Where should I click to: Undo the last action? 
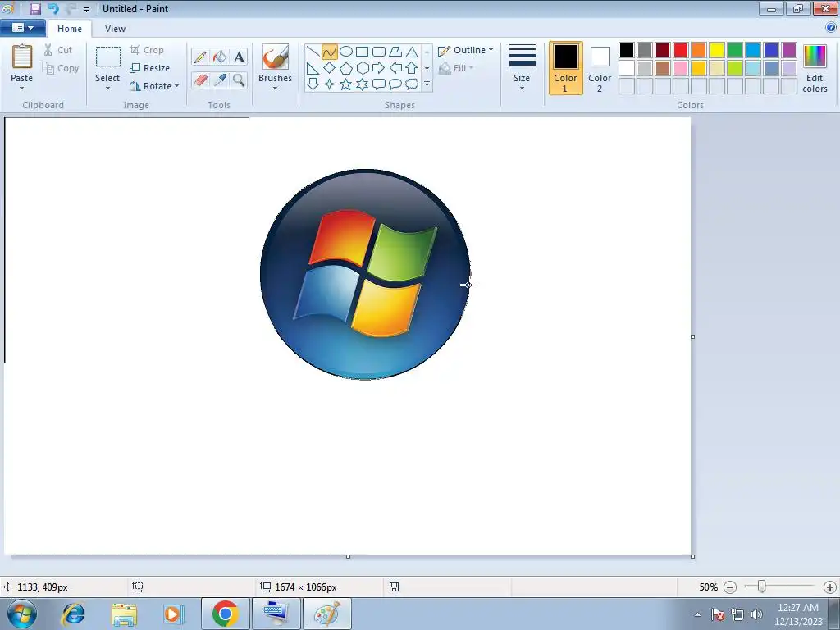click(x=53, y=8)
